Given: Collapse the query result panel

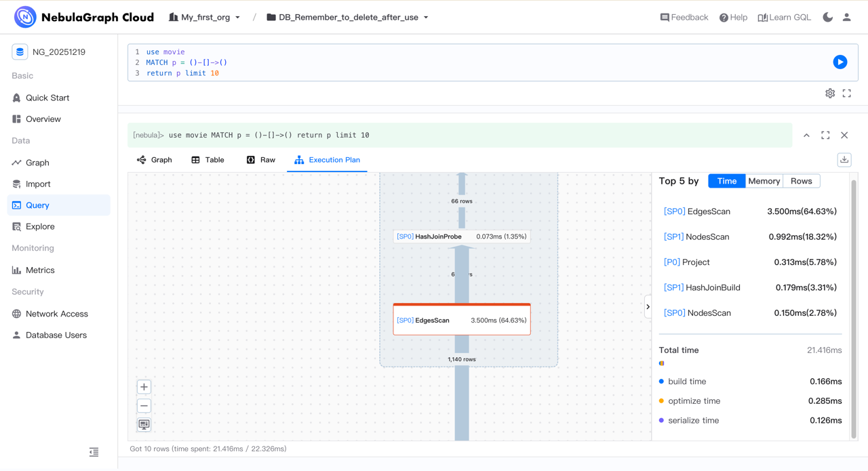Looking at the screenshot, I should pos(806,135).
